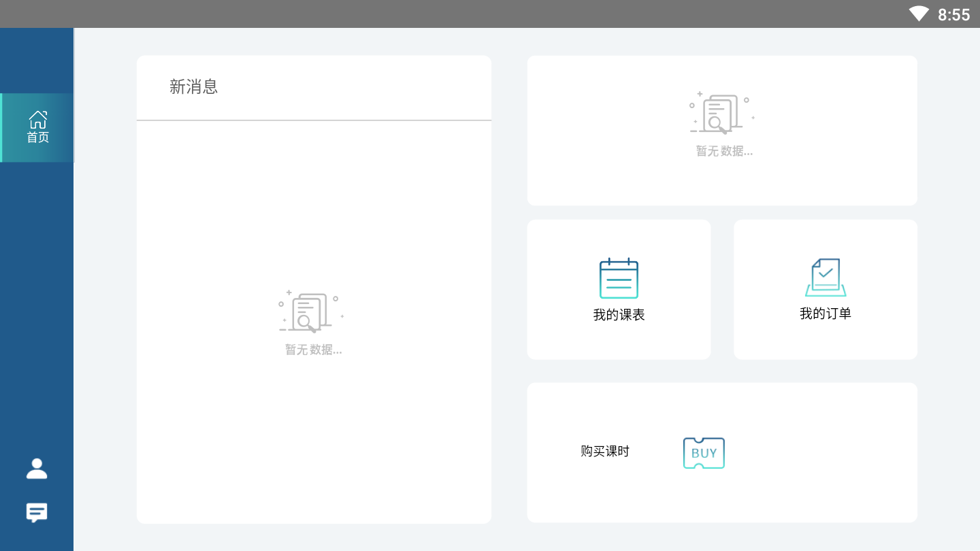This screenshot has height=551, width=980.
Task: Click the empty-data icon in top-right card
Action: pos(721,114)
